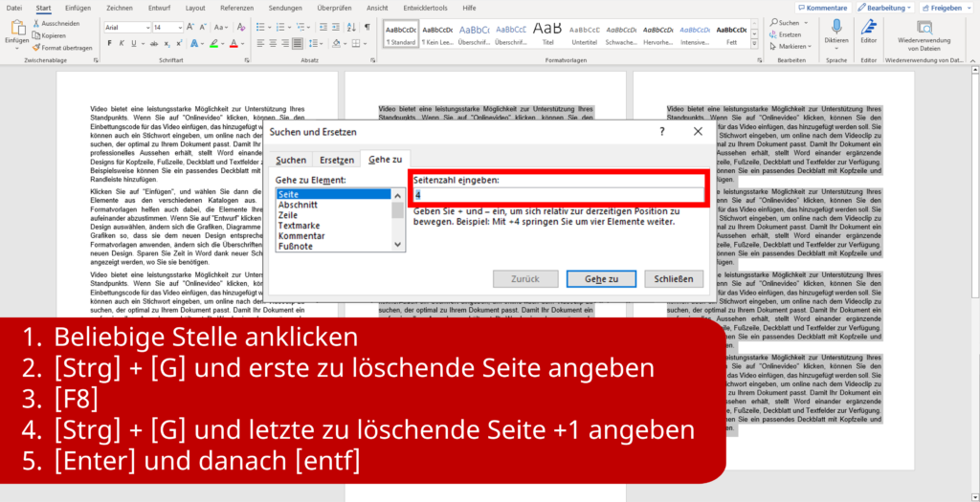
Task: Apply text effects with the blue A icon
Action: point(193,44)
